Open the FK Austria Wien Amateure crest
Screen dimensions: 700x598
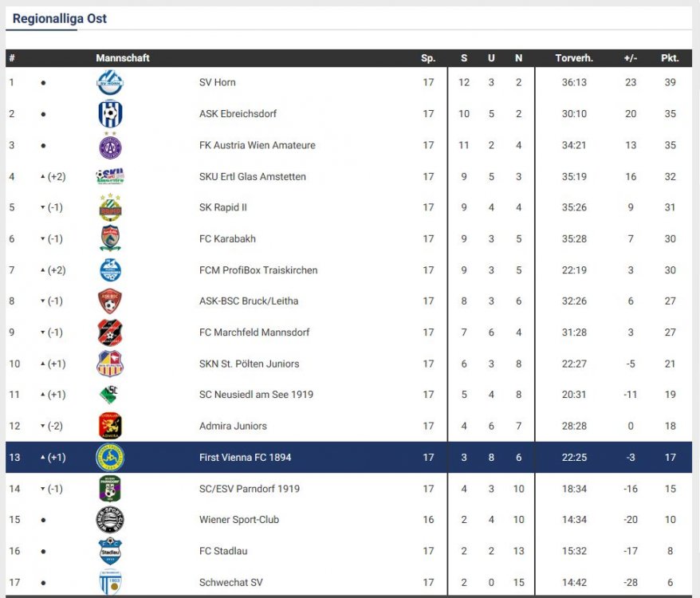[110, 145]
